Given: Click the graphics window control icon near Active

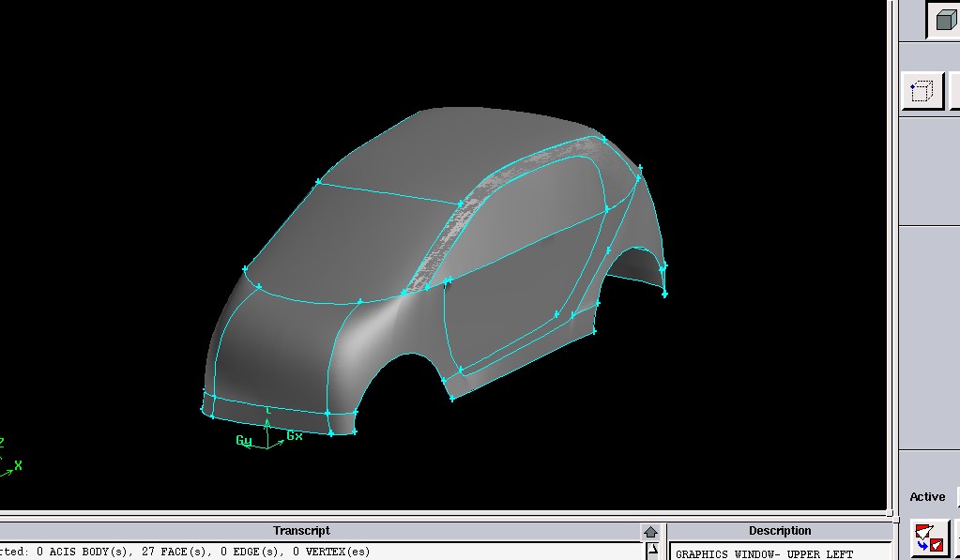Looking at the screenshot, I should click(x=927, y=538).
